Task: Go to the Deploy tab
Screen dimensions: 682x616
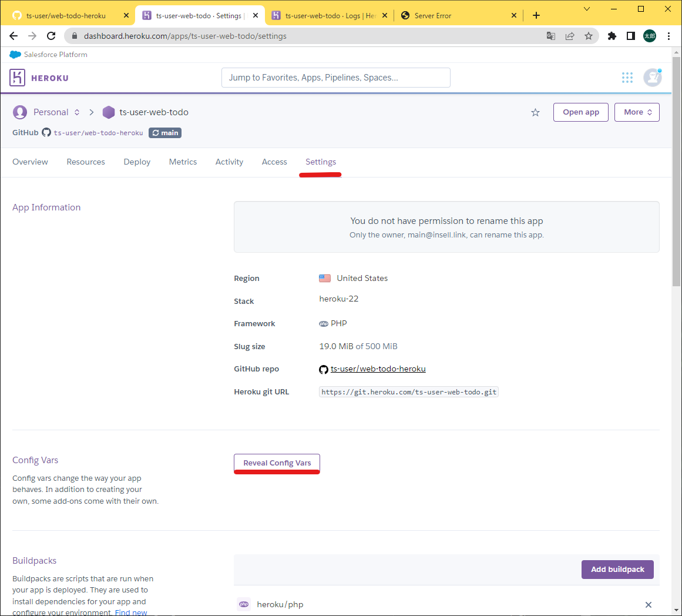Action: [137, 162]
